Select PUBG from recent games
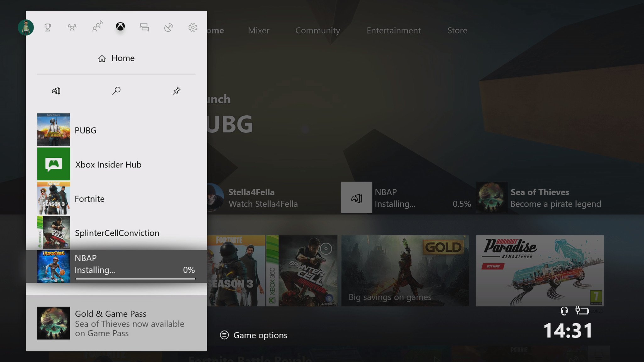 coord(116,129)
